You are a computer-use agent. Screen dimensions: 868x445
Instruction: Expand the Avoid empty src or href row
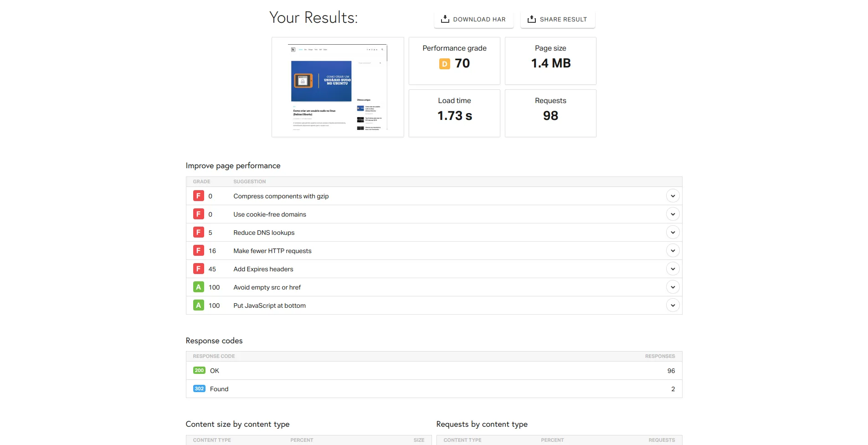(673, 287)
